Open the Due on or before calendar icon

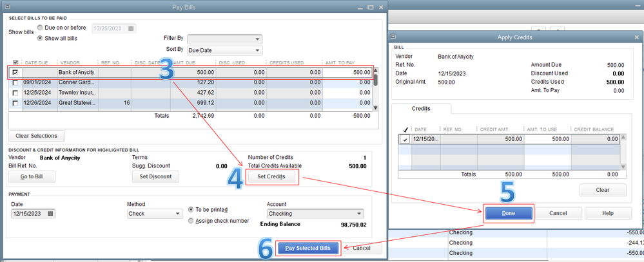click(x=131, y=29)
